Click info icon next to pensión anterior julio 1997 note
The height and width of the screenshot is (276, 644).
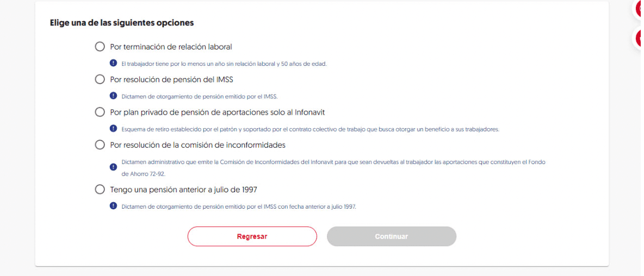[x=113, y=206]
